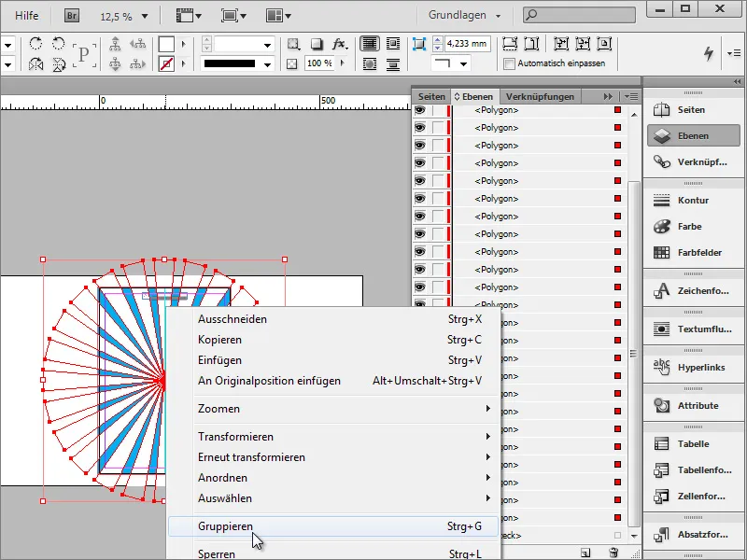
Task: Select the no text wrap option
Action: point(370,44)
